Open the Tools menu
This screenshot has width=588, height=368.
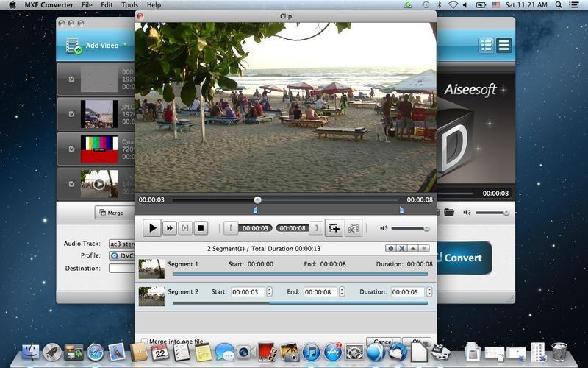tap(129, 5)
